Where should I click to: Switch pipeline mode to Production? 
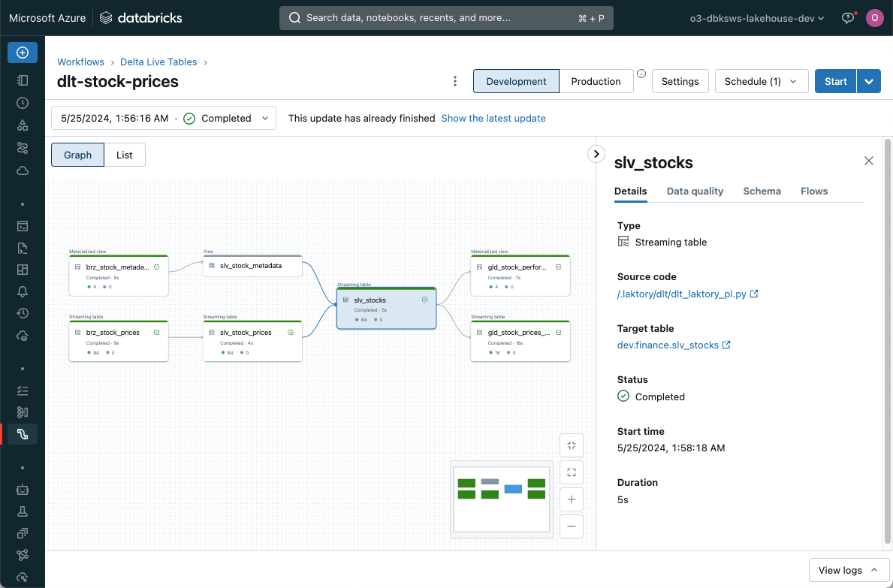596,81
